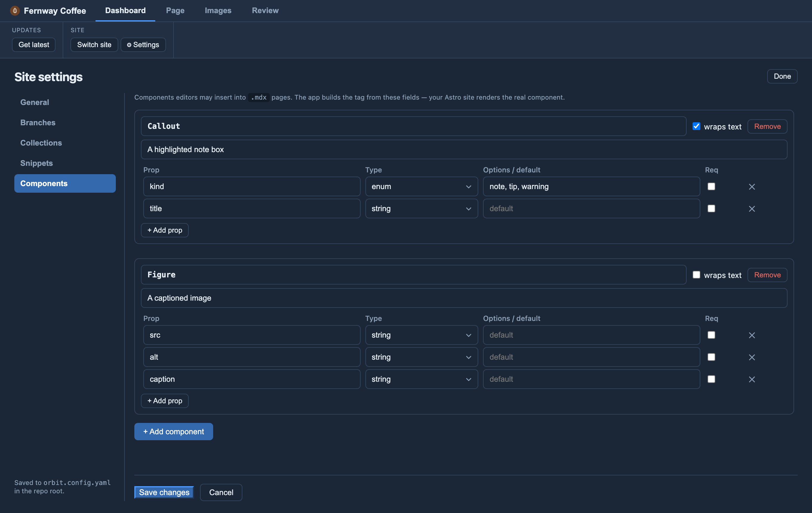The image size is (812, 513).
Task: Open the type dropdown for the alt prop
Action: coord(422,357)
